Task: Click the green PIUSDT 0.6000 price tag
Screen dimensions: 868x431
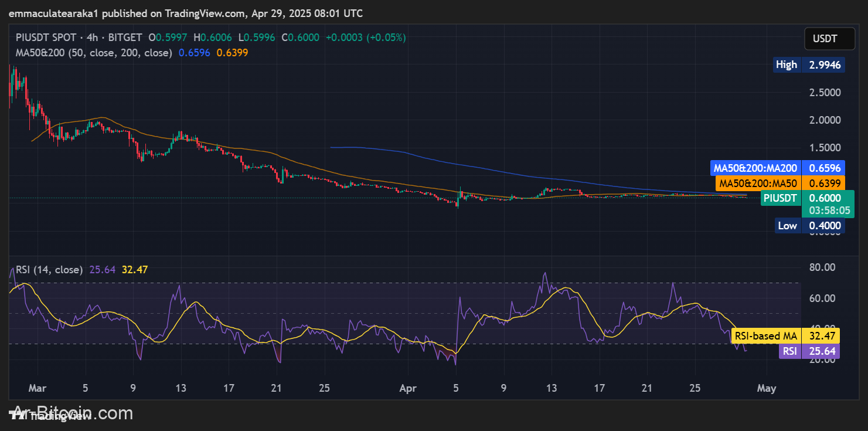Action: click(807, 198)
